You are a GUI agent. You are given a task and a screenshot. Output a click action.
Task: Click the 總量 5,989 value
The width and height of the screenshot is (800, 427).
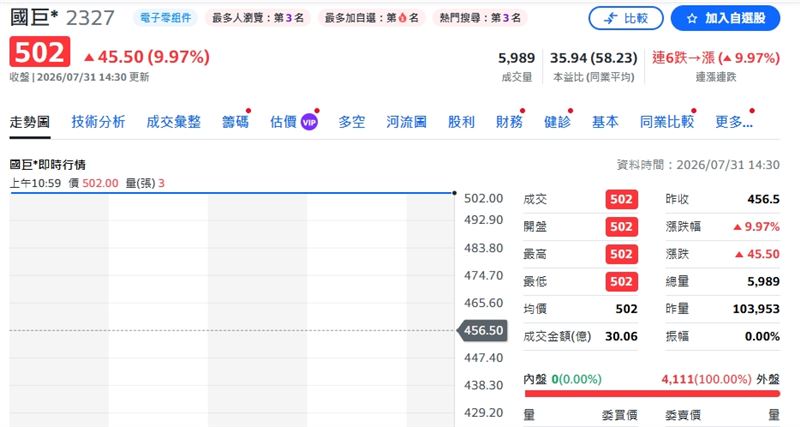[x=763, y=282]
